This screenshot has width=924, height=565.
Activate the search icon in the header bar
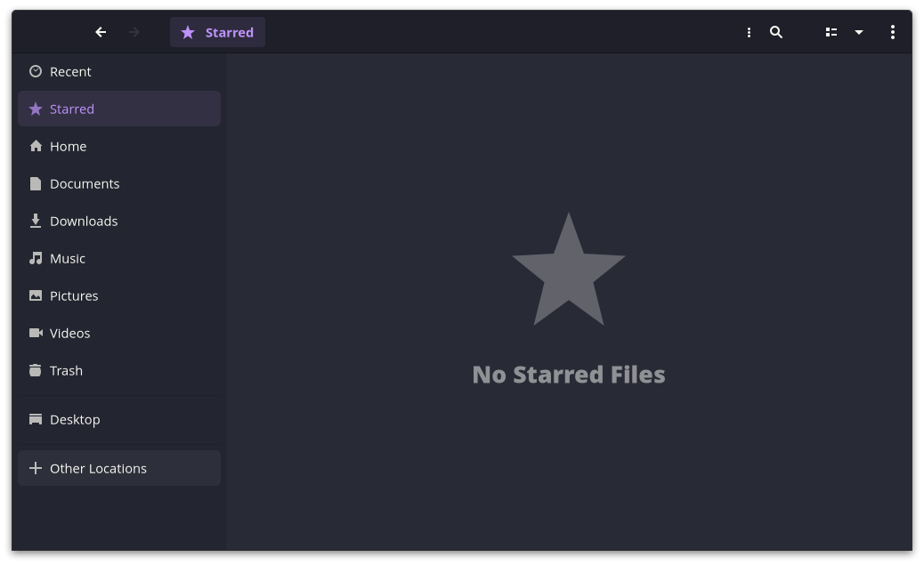tap(775, 32)
